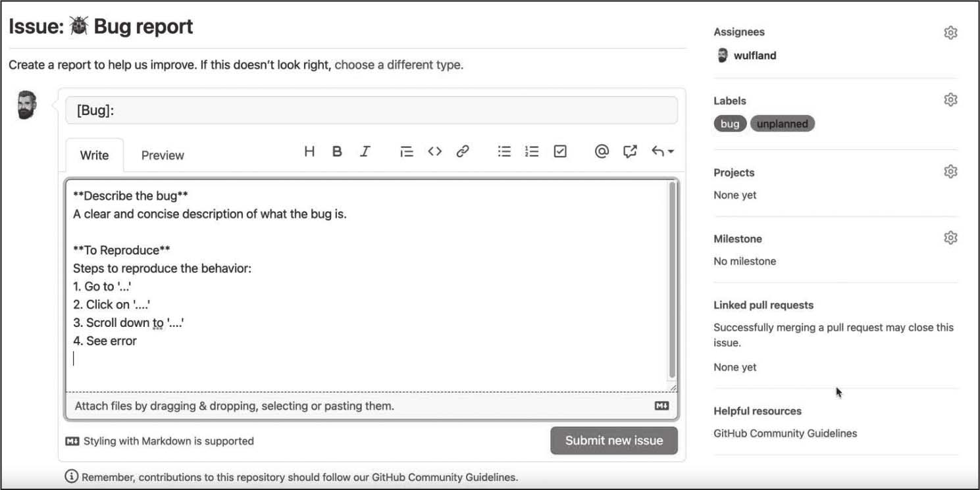Viewport: 980px width, 490px height.
Task: Add a task list checkbox item
Action: coord(560,151)
